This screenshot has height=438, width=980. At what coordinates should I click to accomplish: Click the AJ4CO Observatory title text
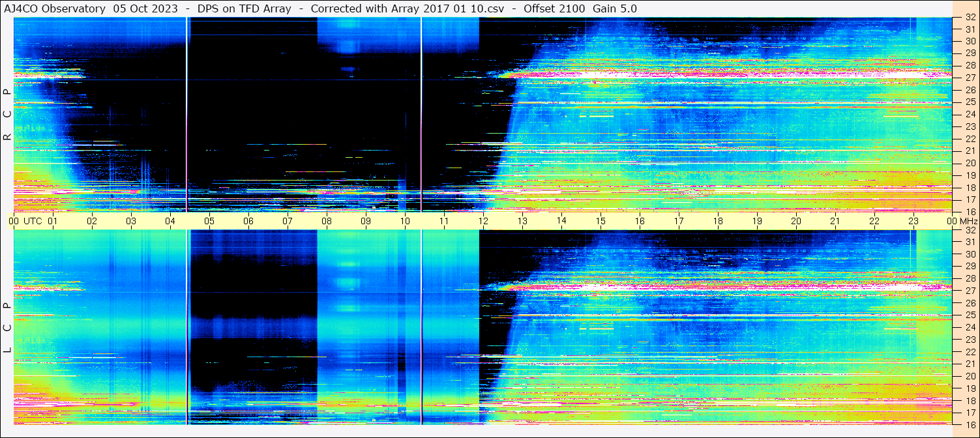55,8
